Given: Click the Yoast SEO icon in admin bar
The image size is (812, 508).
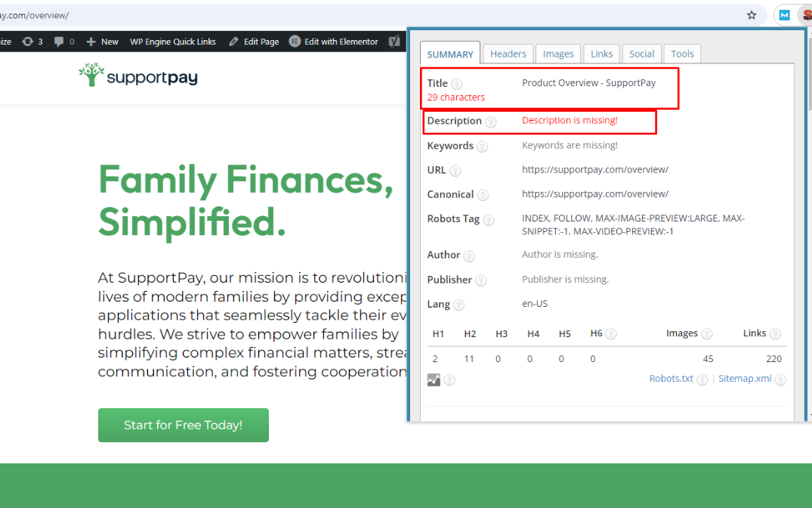Looking at the screenshot, I should 394,42.
